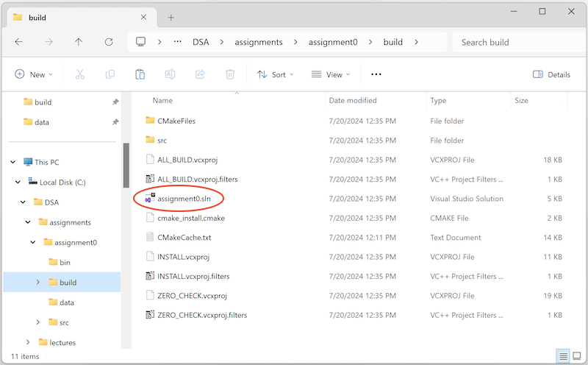588x365 pixels.
Task: Go up one folder level
Action: pyautogui.click(x=79, y=42)
